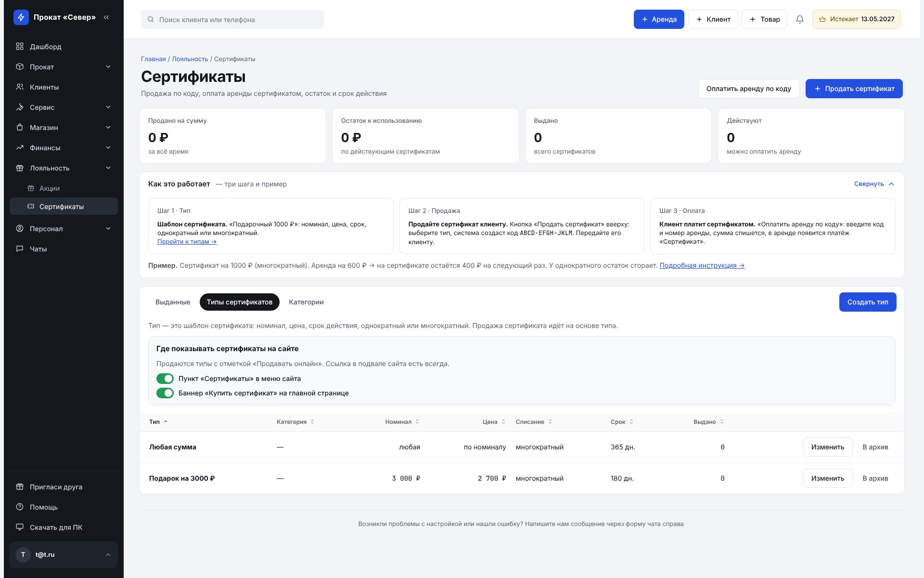Click Создать тип button
Image resolution: width=924 pixels, height=578 pixels.
click(868, 302)
